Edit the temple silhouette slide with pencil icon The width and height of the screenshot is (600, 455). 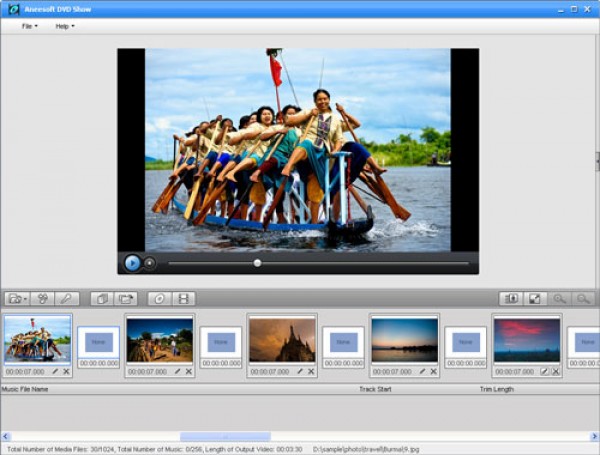(x=299, y=371)
